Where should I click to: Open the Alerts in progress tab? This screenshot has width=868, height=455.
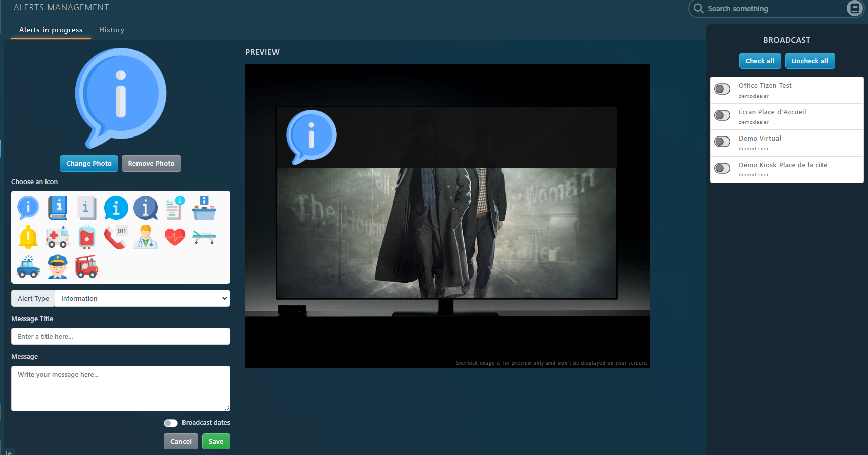[51, 30]
